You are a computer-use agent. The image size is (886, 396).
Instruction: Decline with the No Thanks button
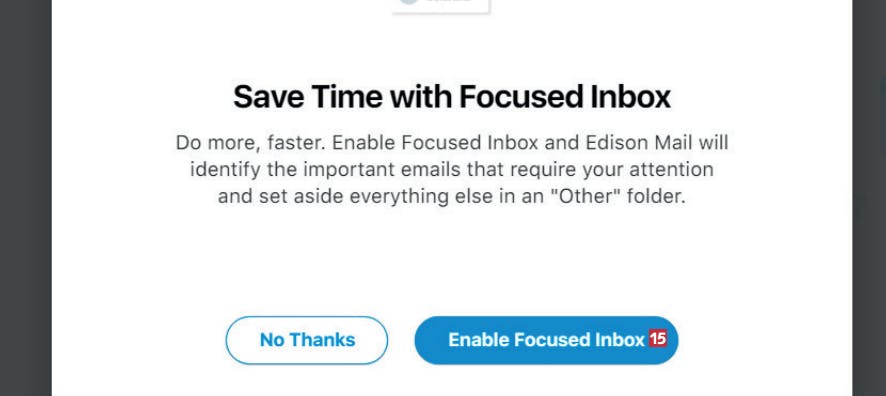tap(307, 340)
